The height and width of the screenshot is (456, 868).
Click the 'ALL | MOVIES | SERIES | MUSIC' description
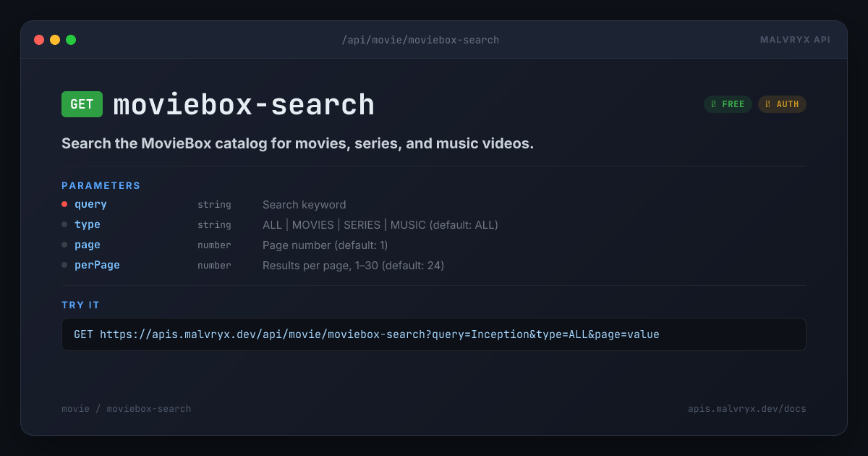(x=380, y=225)
